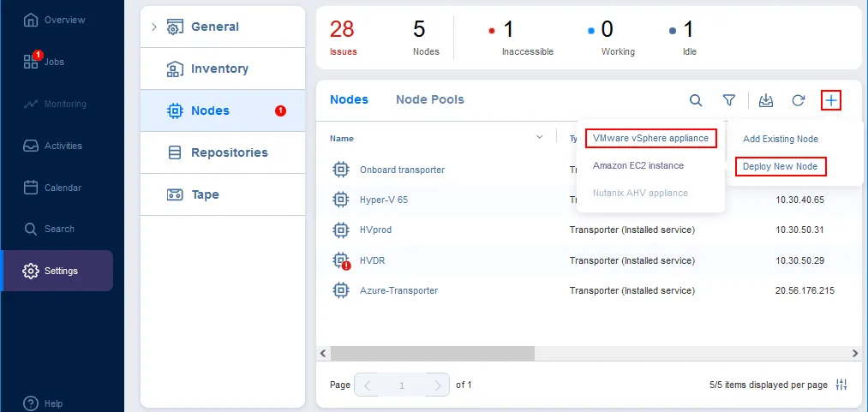The image size is (868, 412).
Task: Click the plus icon to add node
Action: click(831, 100)
